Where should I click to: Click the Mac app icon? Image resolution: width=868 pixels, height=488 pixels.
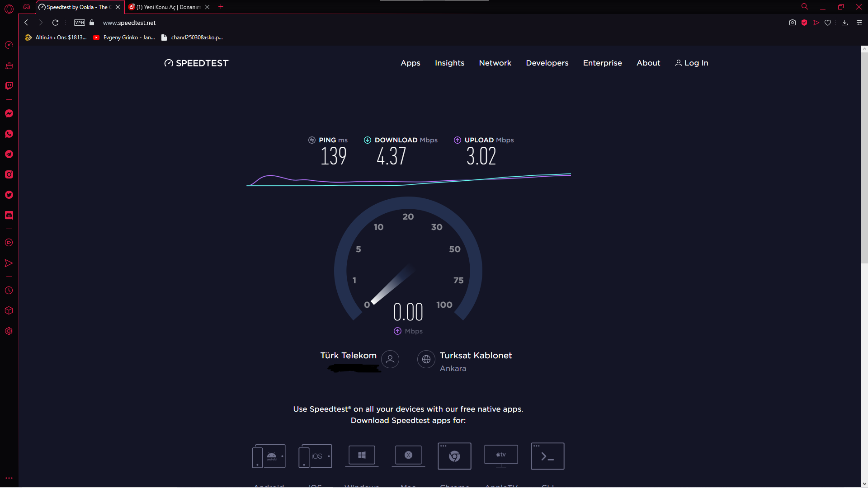pyautogui.click(x=408, y=455)
